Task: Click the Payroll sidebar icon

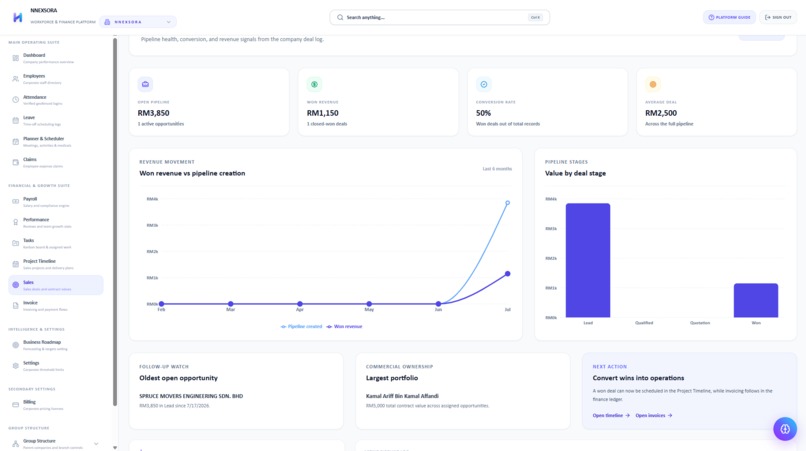Action: (15, 202)
